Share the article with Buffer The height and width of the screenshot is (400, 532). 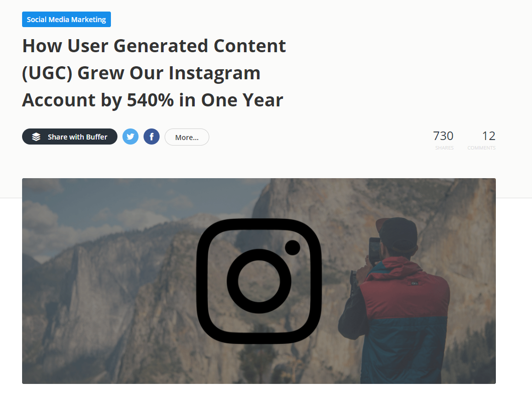[70, 137]
